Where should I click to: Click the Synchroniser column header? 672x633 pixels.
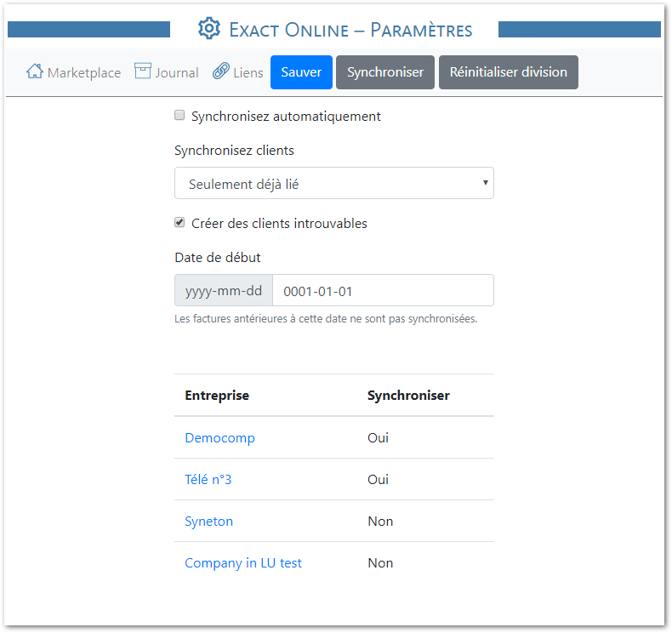coord(408,395)
